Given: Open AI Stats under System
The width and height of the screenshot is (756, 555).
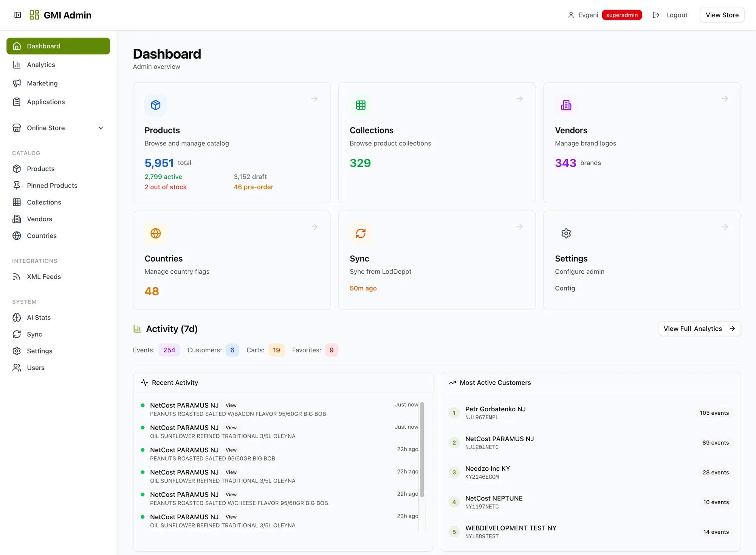Looking at the screenshot, I should point(58,318).
